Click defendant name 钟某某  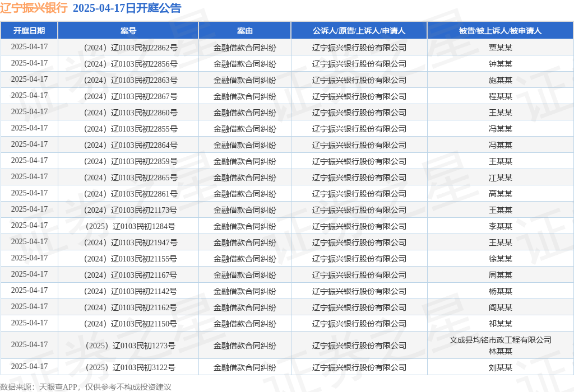501,64
